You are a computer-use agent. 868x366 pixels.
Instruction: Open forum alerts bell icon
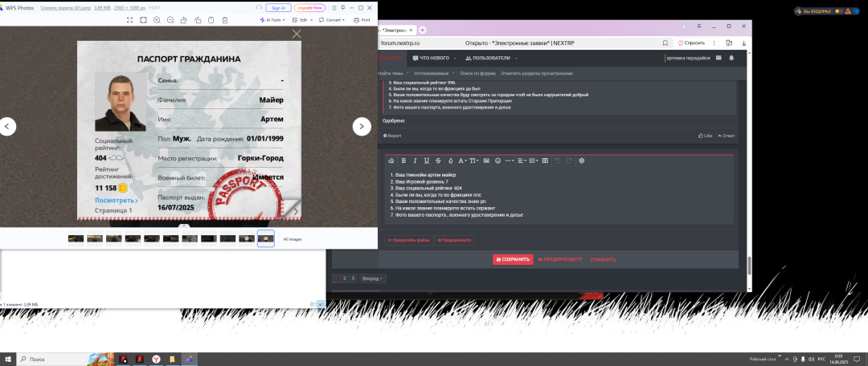pyautogui.click(x=731, y=58)
